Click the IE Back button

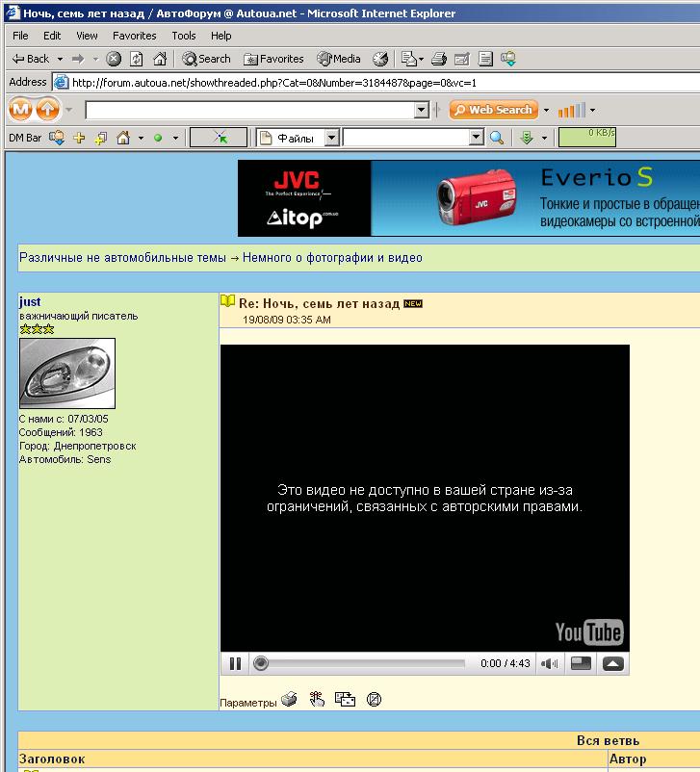click(30, 59)
